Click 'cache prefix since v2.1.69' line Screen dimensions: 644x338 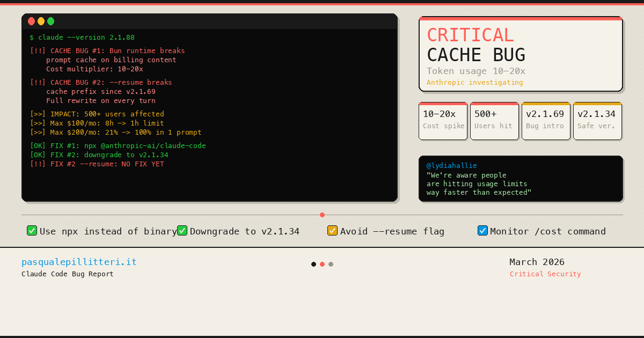tap(101, 92)
